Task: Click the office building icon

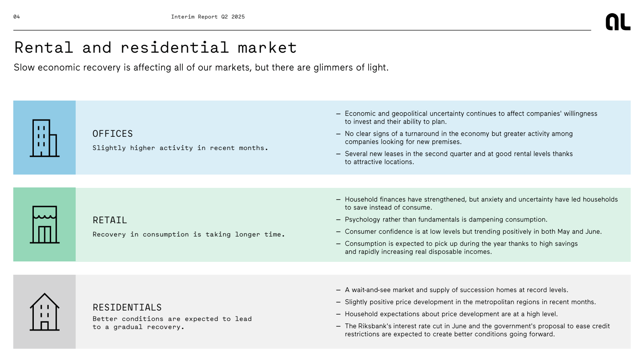Action: [45, 138]
